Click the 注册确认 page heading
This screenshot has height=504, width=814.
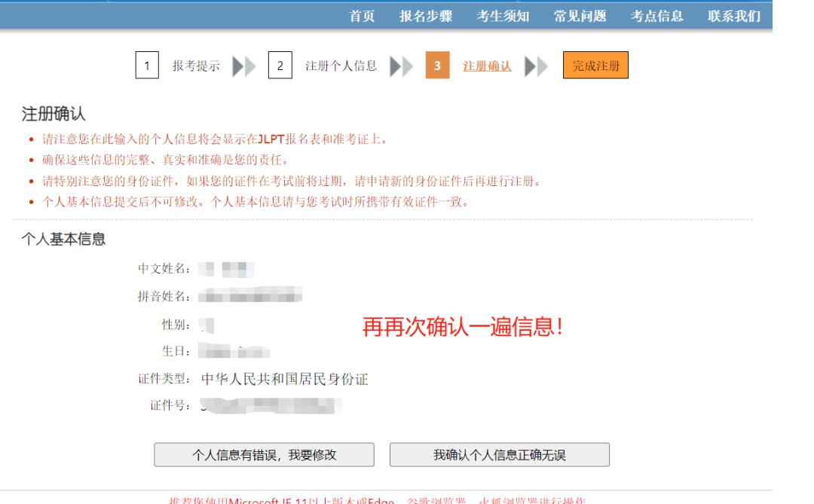pos(54,114)
